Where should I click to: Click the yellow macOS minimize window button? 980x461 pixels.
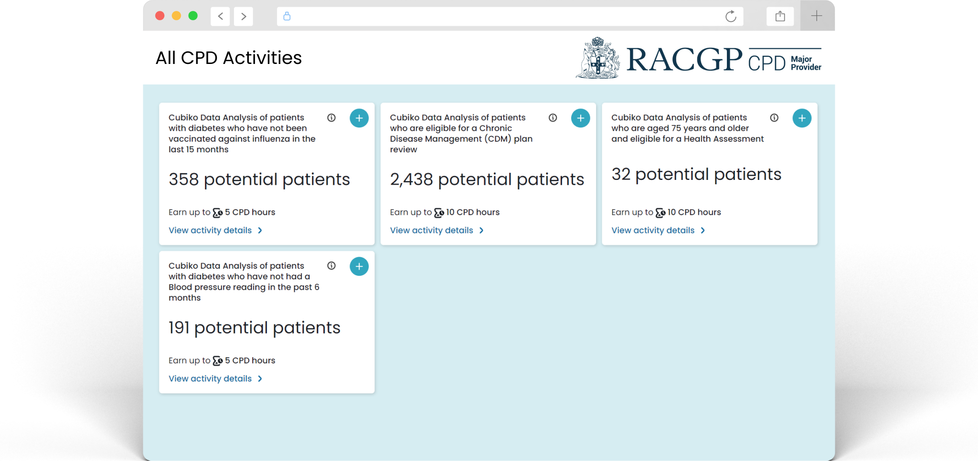tap(176, 16)
